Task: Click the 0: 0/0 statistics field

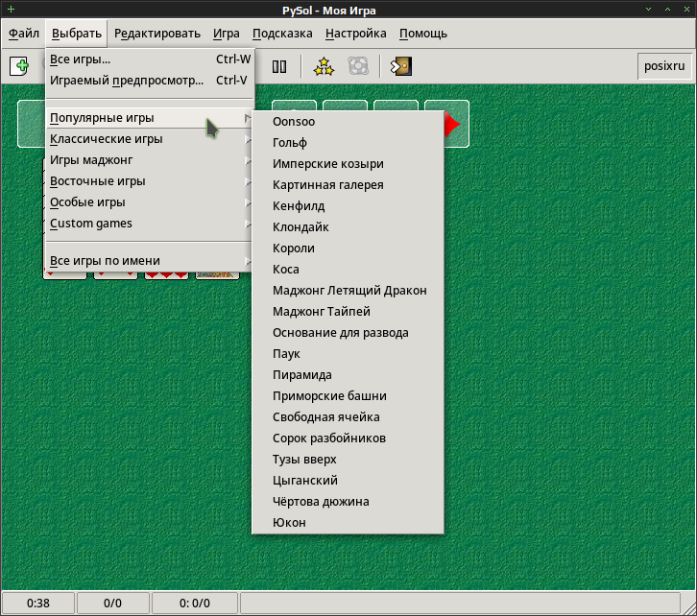Action: coord(195,604)
